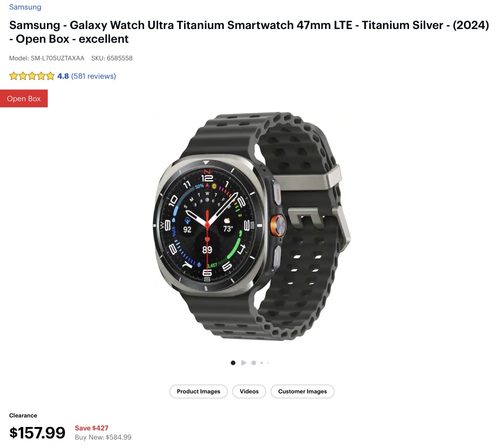View the 581 reviews link
Viewport: 504px width, 448px height.
[94, 76]
